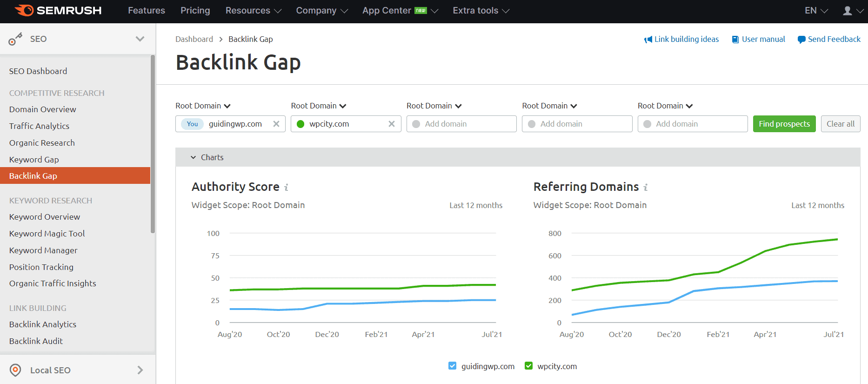Go to the Pricing page
The image size is (868, 384).
pyautogui.click(x=195, y=11)
